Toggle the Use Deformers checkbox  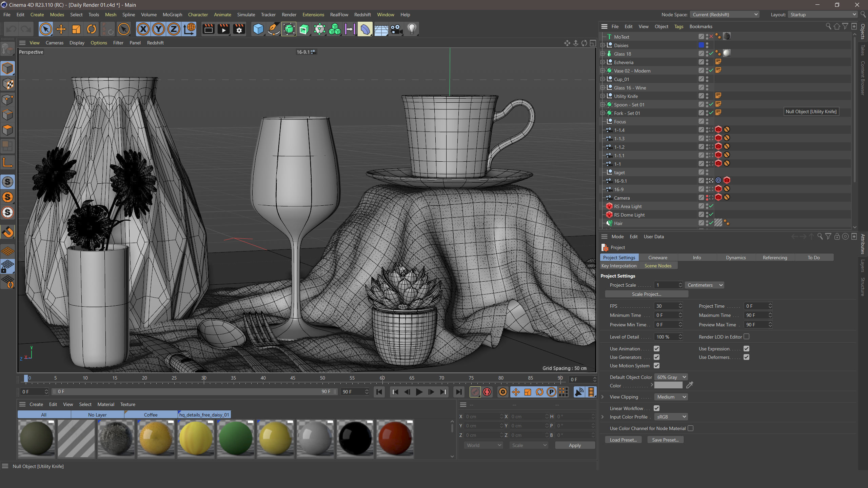(x=746, y=357)
